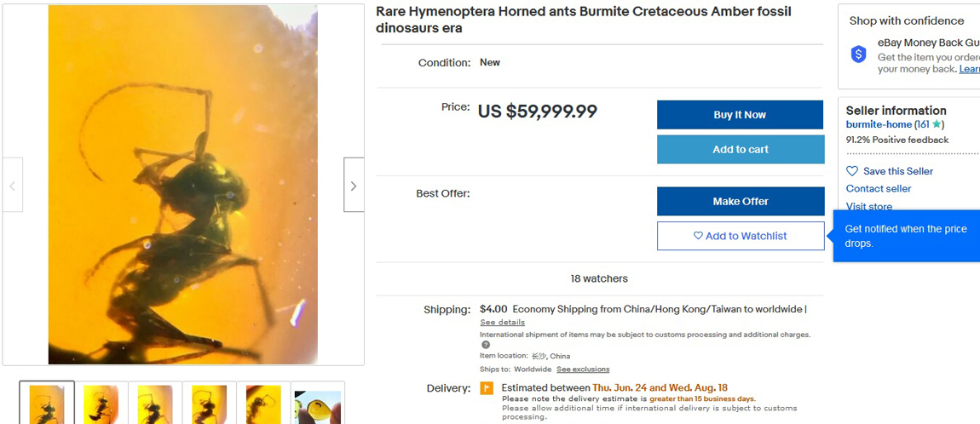This screenshot has width=980, height=424.
Task: Show the next product photo arrow
Action: click(x=354, y=186)
